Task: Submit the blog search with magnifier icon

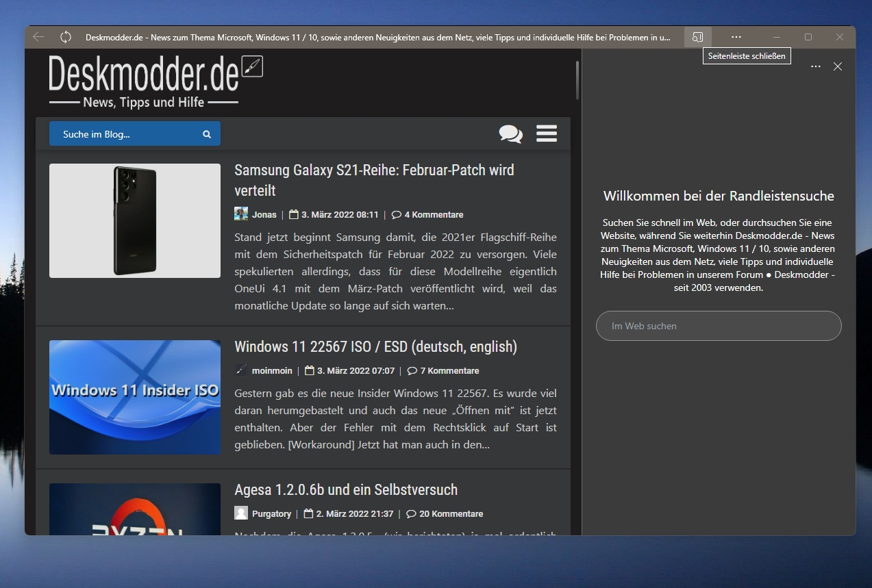Action: point(207,134)
